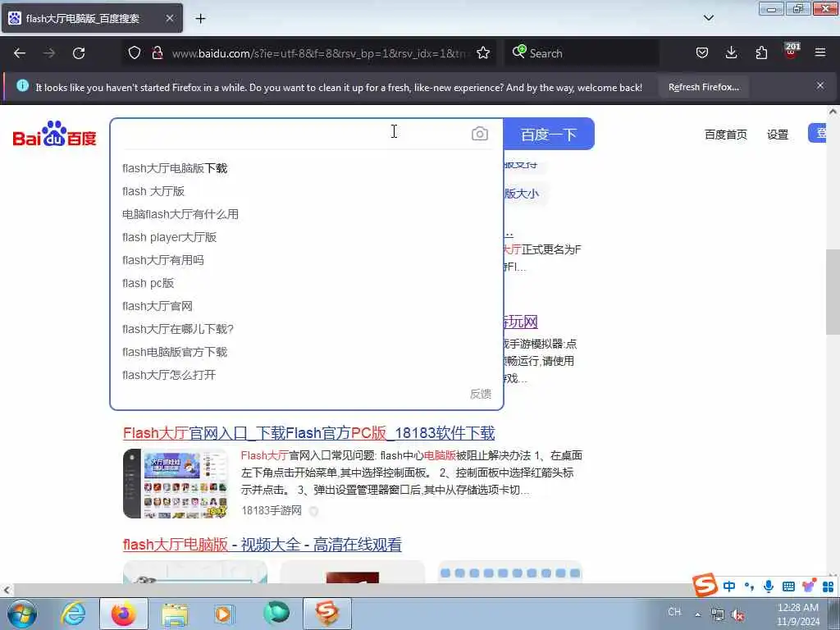
Task: Click the 18183手游网 source label
Action: (x=272, y=510)
